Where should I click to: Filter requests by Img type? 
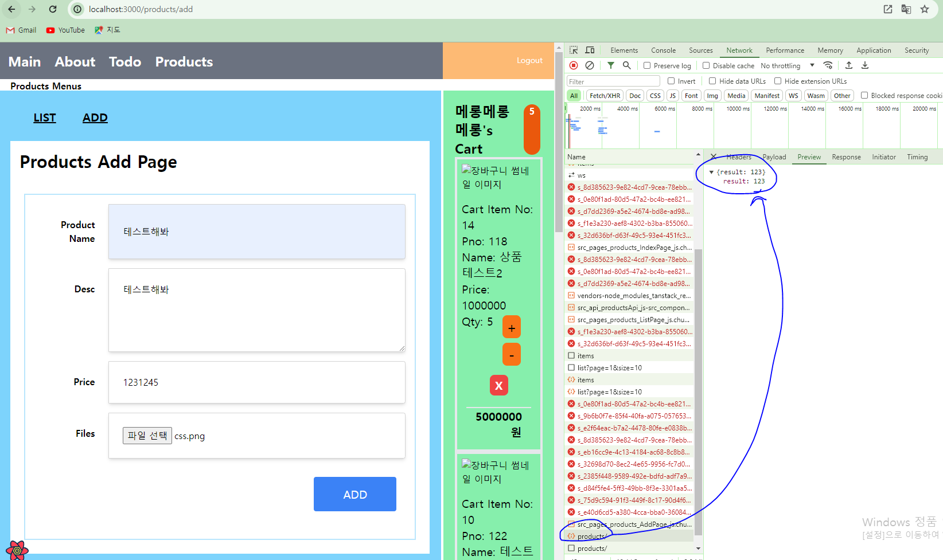[x=712, y=96]
